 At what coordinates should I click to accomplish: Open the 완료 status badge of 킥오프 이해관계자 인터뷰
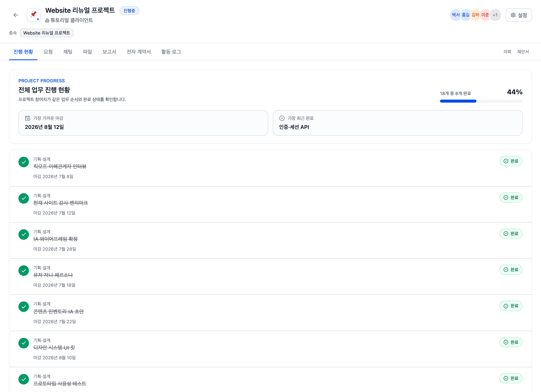(x=511, y=161)
